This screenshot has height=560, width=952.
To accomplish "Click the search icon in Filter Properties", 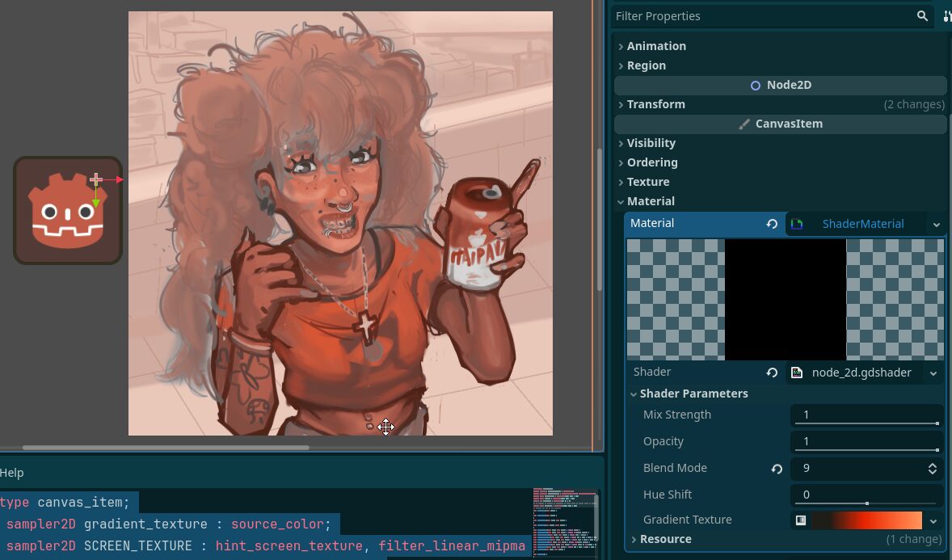I will (922, 16).
